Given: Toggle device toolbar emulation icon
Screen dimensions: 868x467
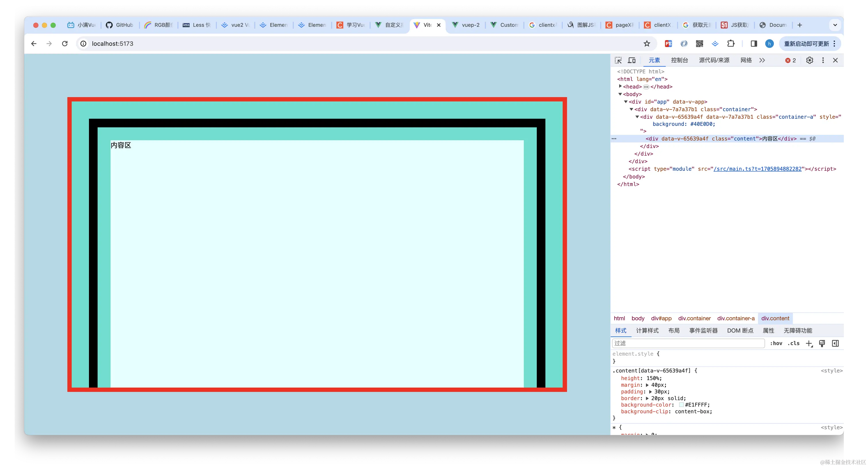Looking at the screenshot, I should (x=631, y=60).
